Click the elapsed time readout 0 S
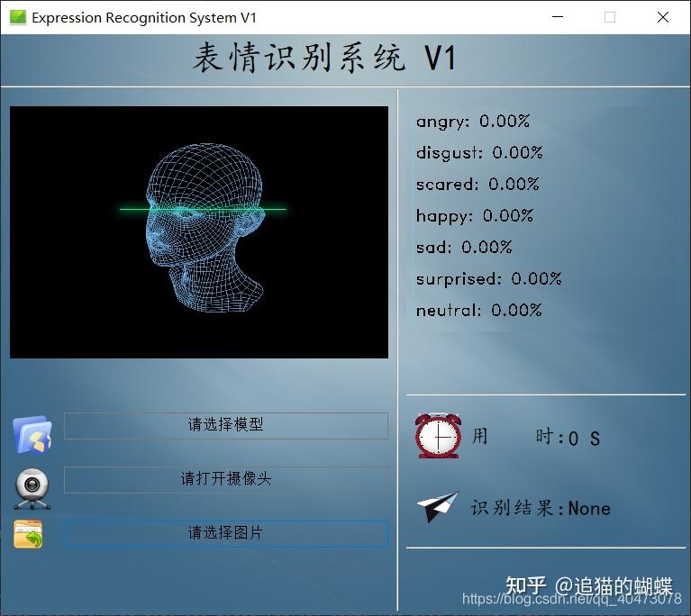Screen dimensions: 691x616 point(583,439)
